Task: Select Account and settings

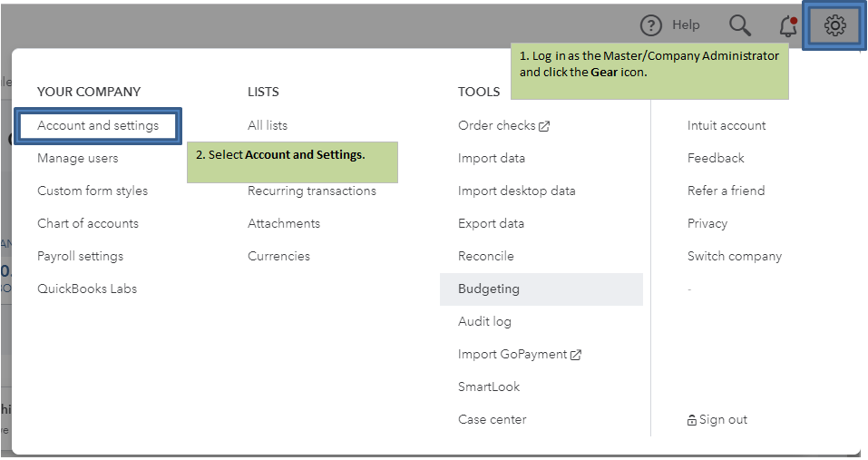Action: coord(98,125)
